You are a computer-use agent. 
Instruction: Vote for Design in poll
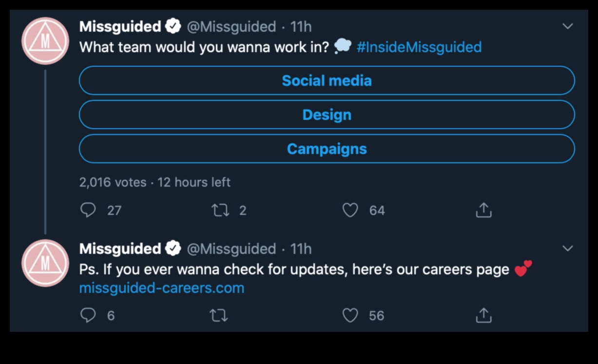(327, 115)
